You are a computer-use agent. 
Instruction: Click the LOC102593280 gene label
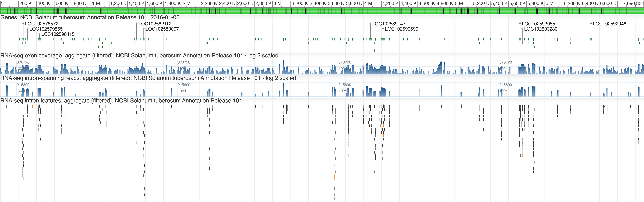pos(541,29)
